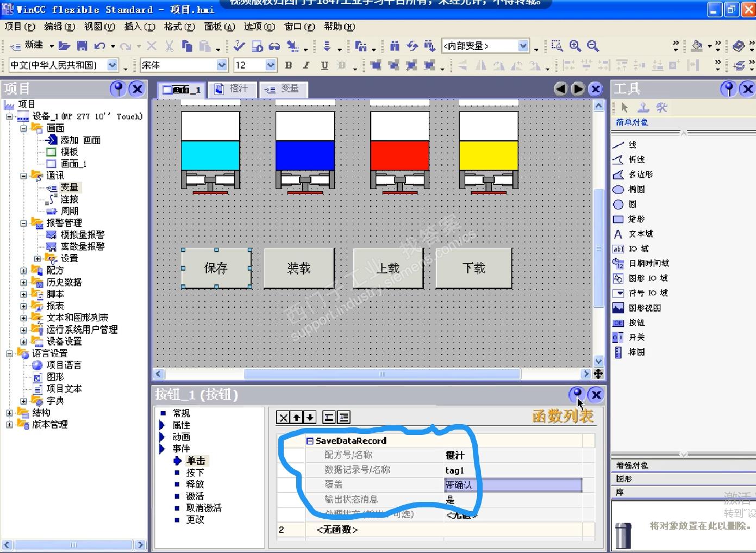Move the function up in the list
This screenshot has width=756, height=553.
tap(297, 417)
